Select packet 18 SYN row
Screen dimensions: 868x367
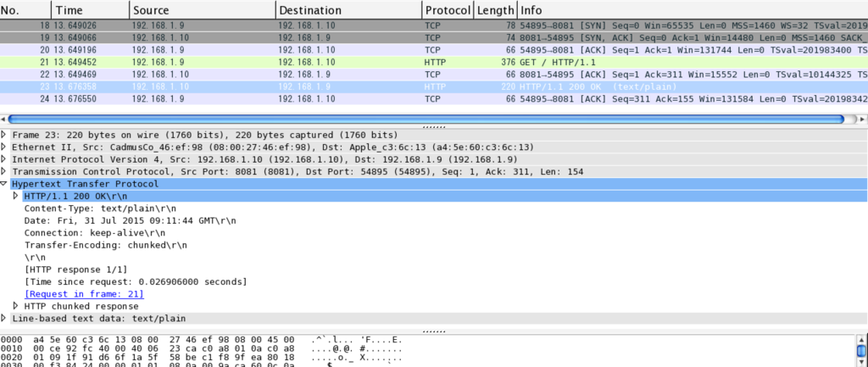pos(434,25)
